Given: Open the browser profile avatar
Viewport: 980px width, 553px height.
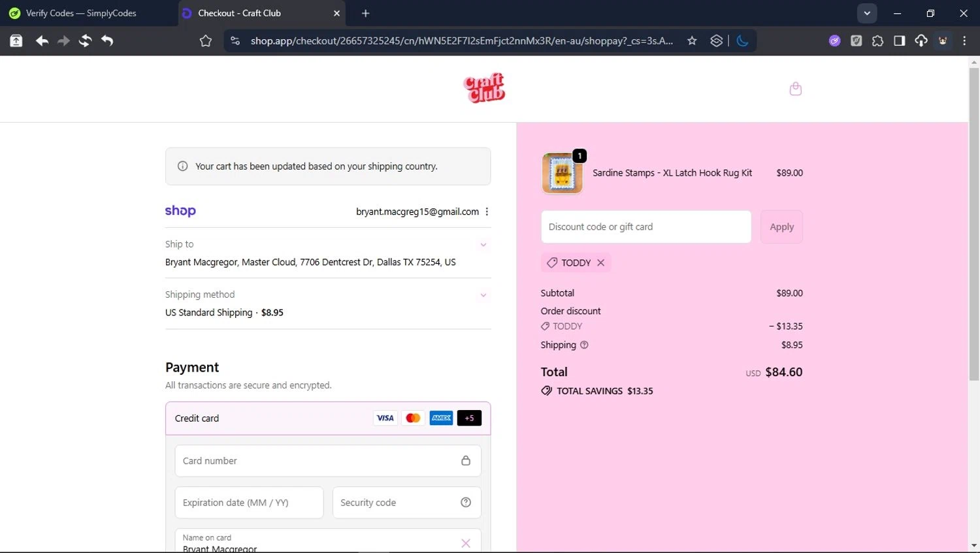Looking at the screenshot, I should point(943,40).
